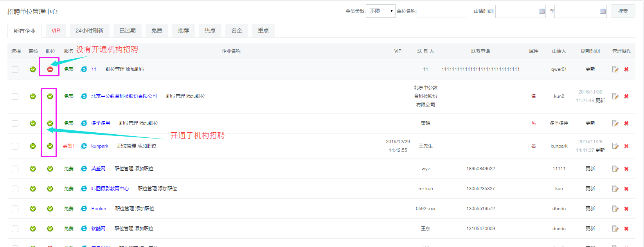The height and width of the screenshot is (247, 644).
Task: Click the red position-disabled icon for company 11
Action: click(x=50, y=69)
